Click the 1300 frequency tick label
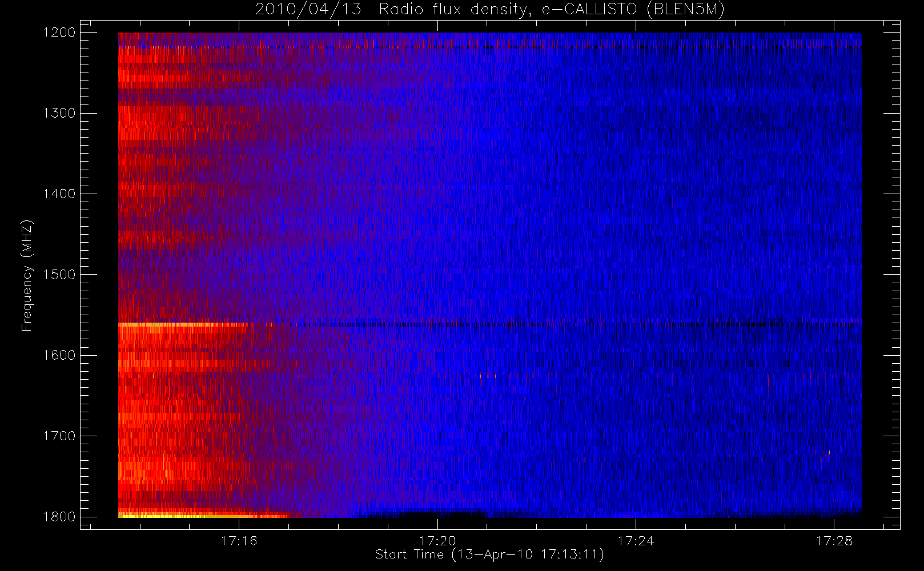The height and width of the screenshot is (571, 924). (x=59, y=113)
